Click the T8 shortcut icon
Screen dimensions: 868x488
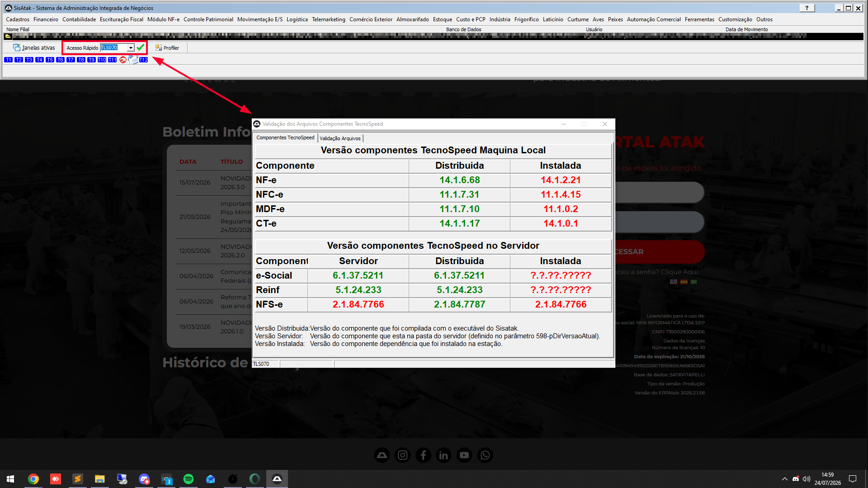[x=81, y=60]
